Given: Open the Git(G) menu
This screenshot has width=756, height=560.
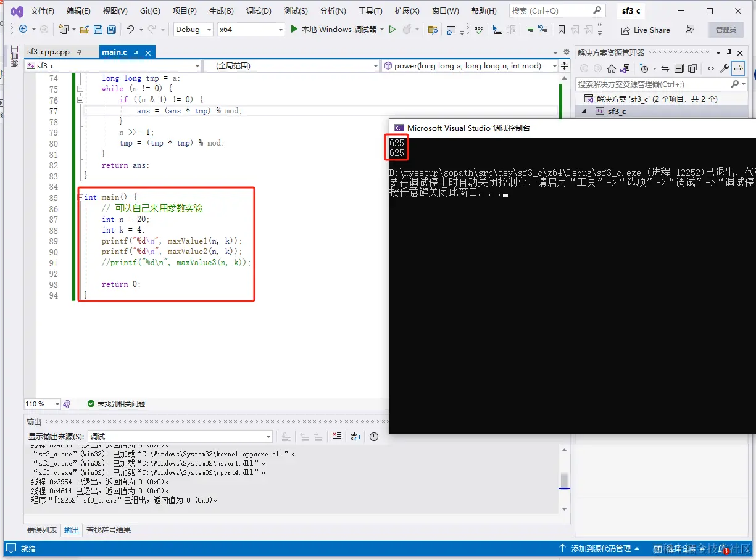Looking at the screenshot, I should [150, 11].
